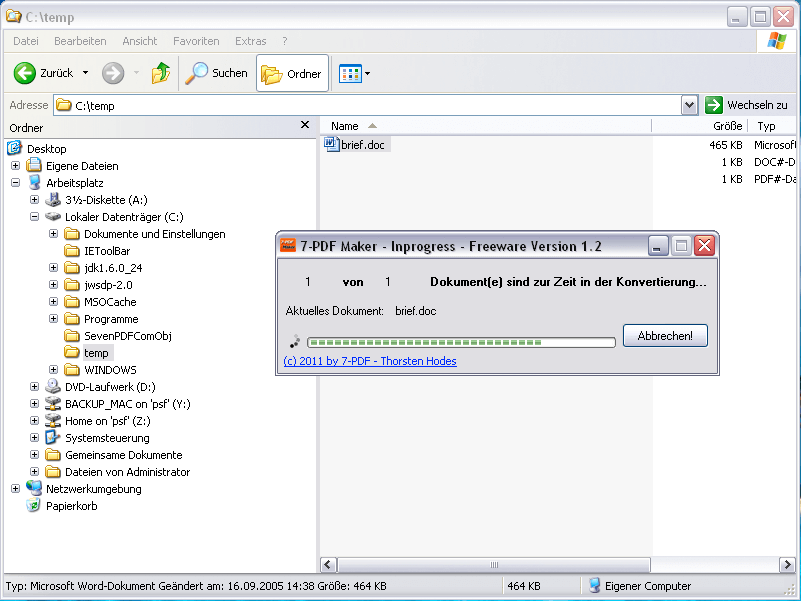
Task: Select the 465 KB size cell
Action: coord(725,145)
